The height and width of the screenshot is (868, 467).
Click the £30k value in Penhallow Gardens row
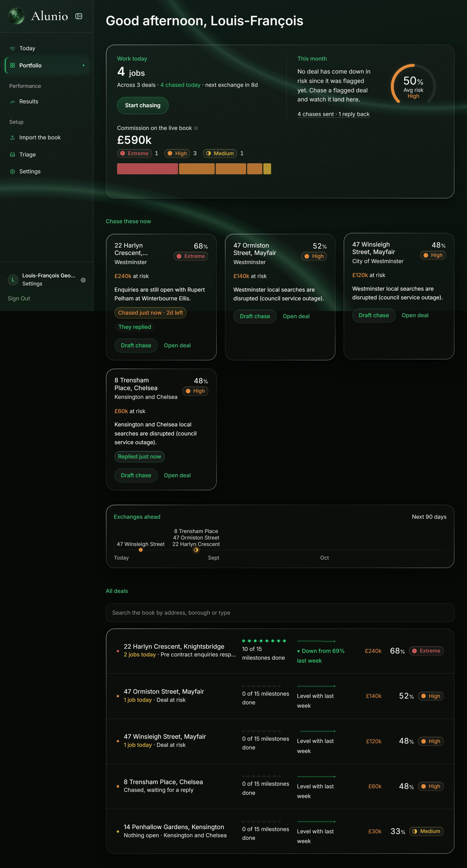point(375,831)
